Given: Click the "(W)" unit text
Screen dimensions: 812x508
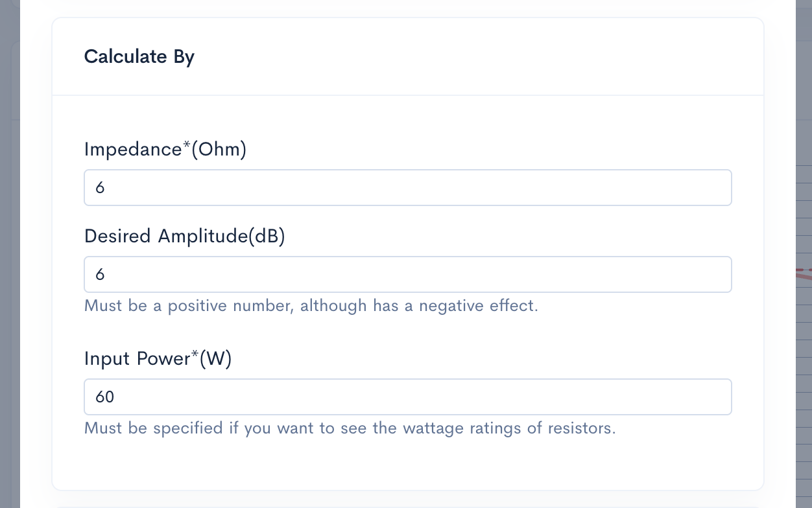Looking at the screenshot, I should point(215,358).
